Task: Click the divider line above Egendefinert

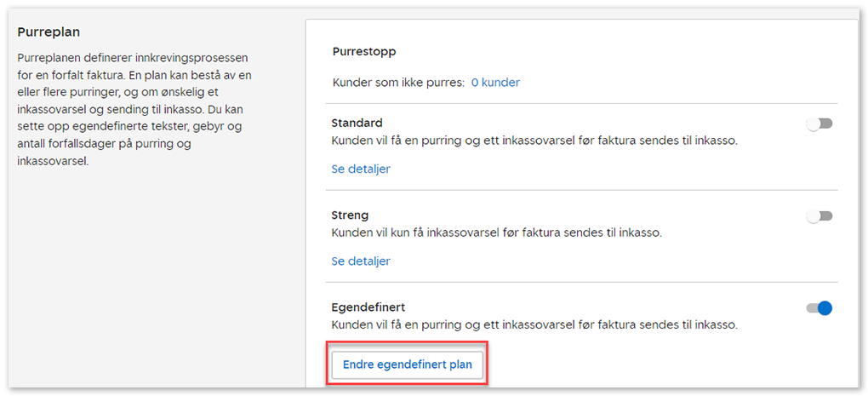Action: tap(584, 282)
